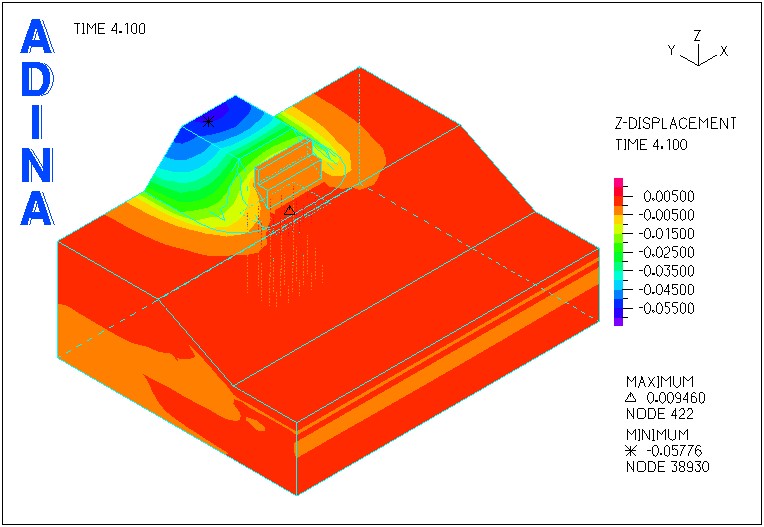Click the minimum value -0.05776
This screenshot has height=527, width=764.
[673, 451]
